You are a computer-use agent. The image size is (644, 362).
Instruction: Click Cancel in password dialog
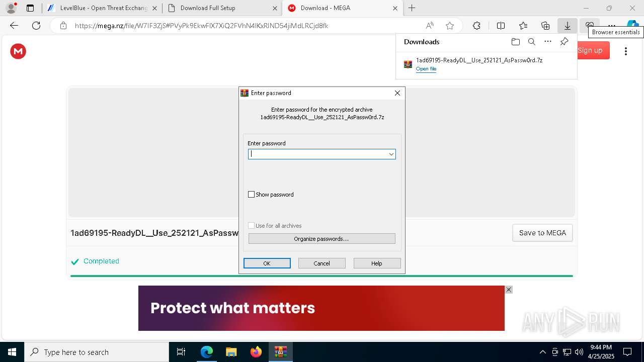tap(322, 263)
